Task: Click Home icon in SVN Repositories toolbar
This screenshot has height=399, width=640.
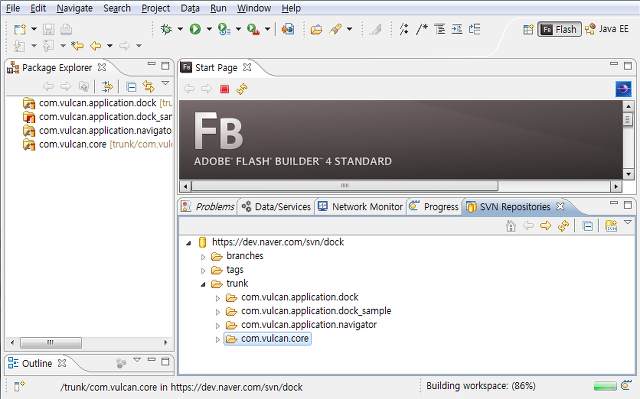Action: point(511,226)
